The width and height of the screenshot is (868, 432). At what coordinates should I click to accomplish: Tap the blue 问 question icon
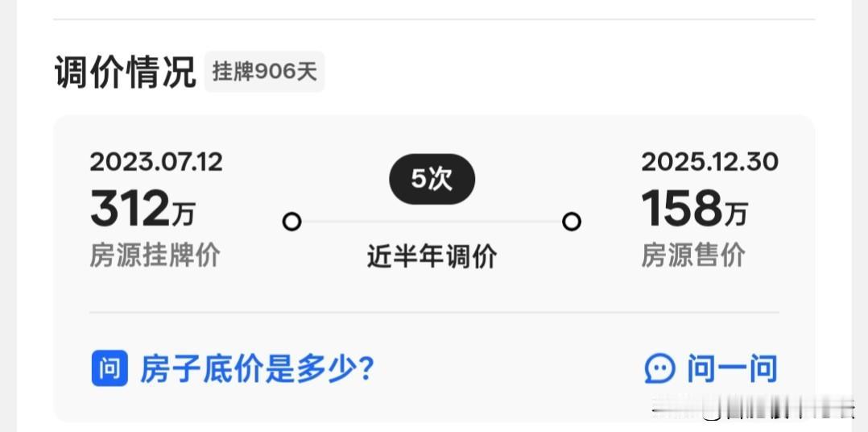(x=110, y=368)
